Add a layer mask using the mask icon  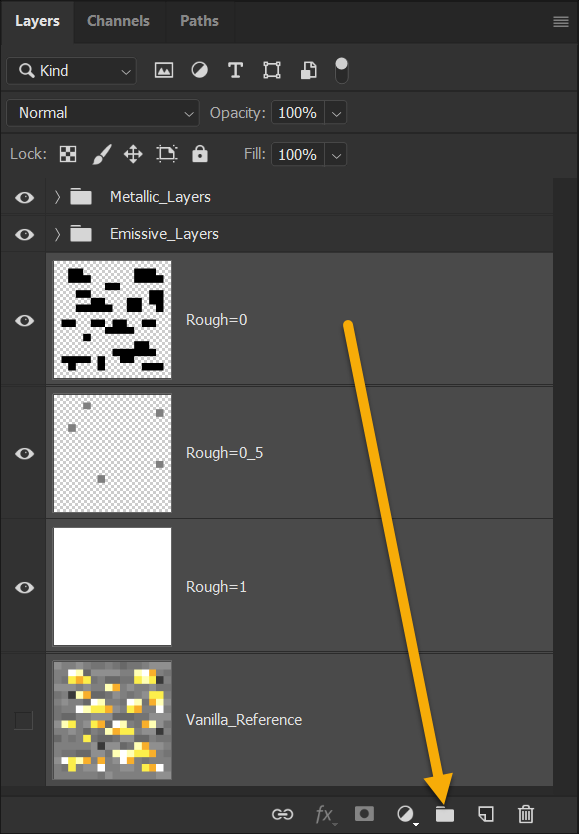pyautogui.click(x=364, y=814)
